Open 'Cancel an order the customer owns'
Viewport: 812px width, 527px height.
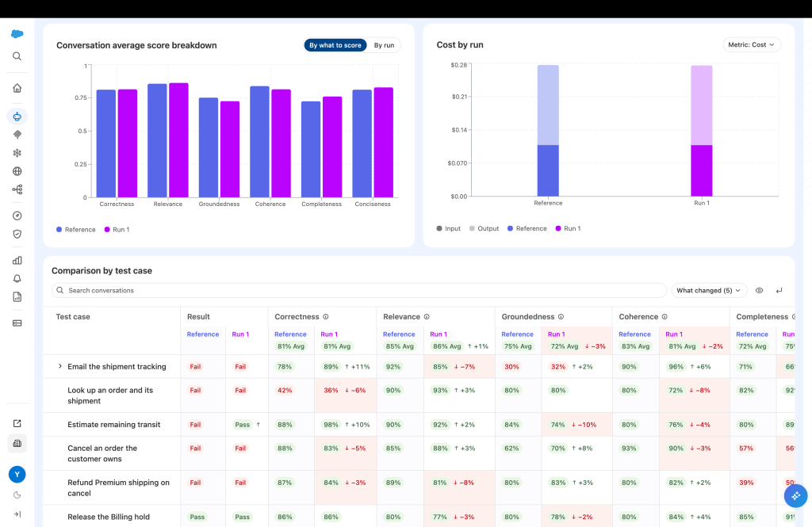(102, 453)
